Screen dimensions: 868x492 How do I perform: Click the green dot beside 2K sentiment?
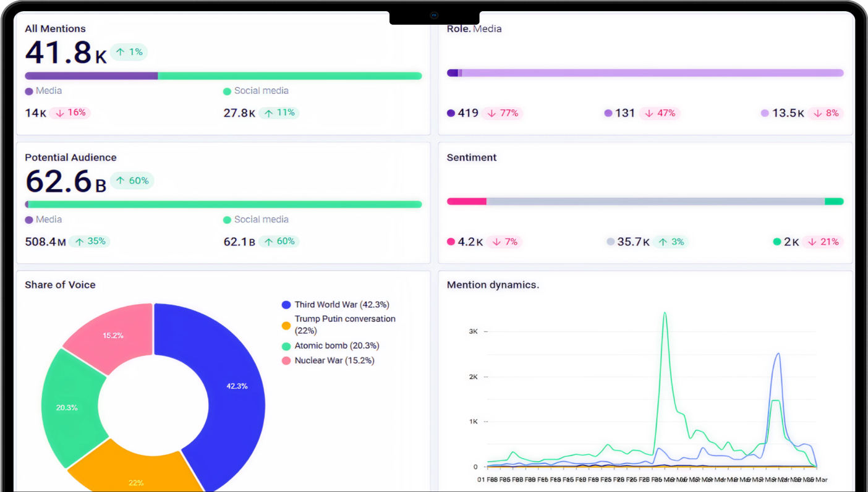[777, 242]
